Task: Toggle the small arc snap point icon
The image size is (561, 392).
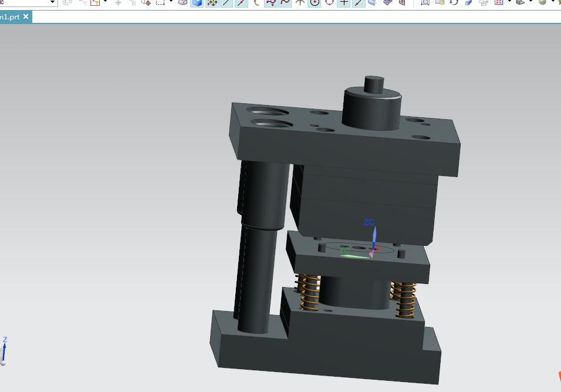Action: coord(256,3)
